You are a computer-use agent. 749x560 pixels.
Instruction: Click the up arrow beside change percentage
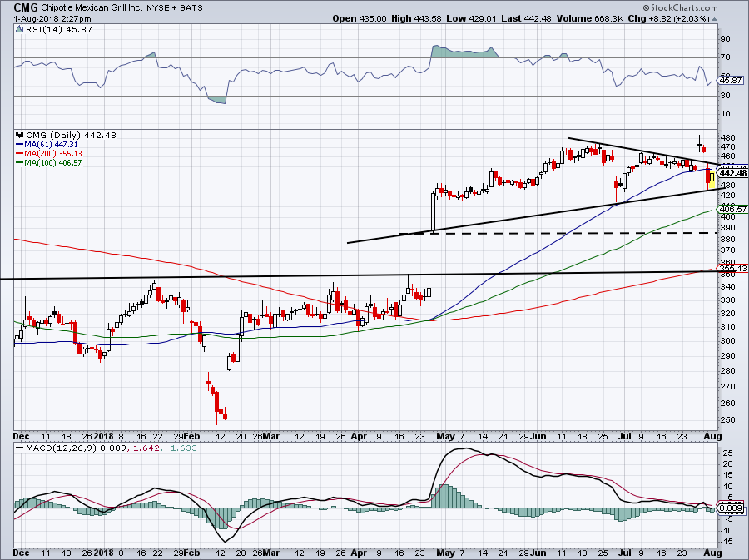(714, 20)
